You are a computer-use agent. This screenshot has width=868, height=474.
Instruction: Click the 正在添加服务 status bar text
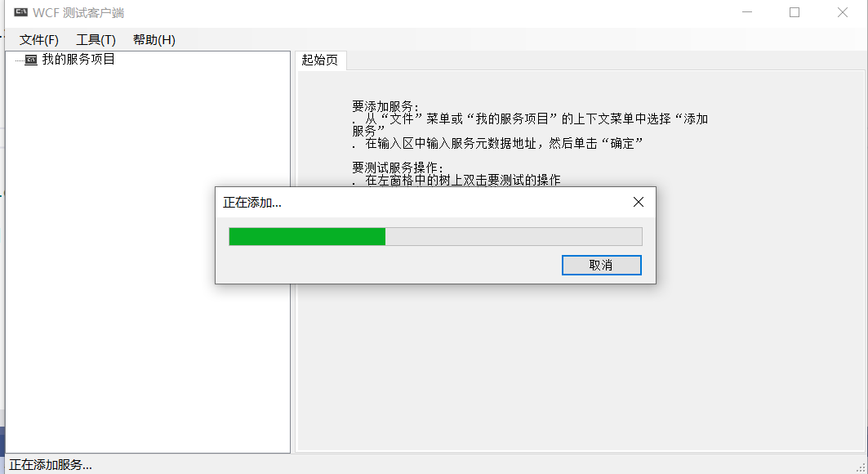[51, 464]
